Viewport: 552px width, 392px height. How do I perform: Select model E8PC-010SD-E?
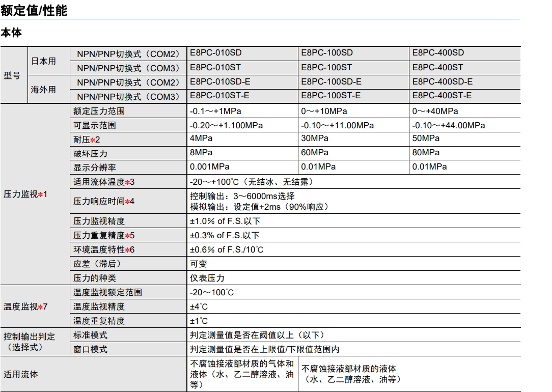point(220,81)
